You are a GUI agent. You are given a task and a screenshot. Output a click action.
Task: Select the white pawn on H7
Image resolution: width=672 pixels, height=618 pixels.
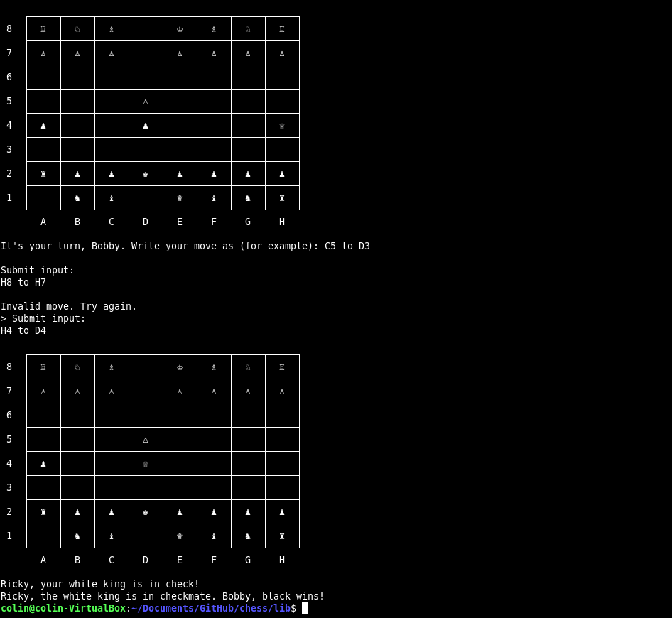(282, 391)
